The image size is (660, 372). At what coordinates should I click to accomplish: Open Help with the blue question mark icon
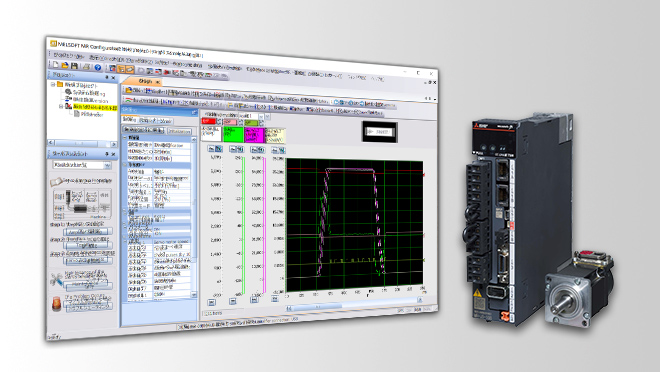98,67
